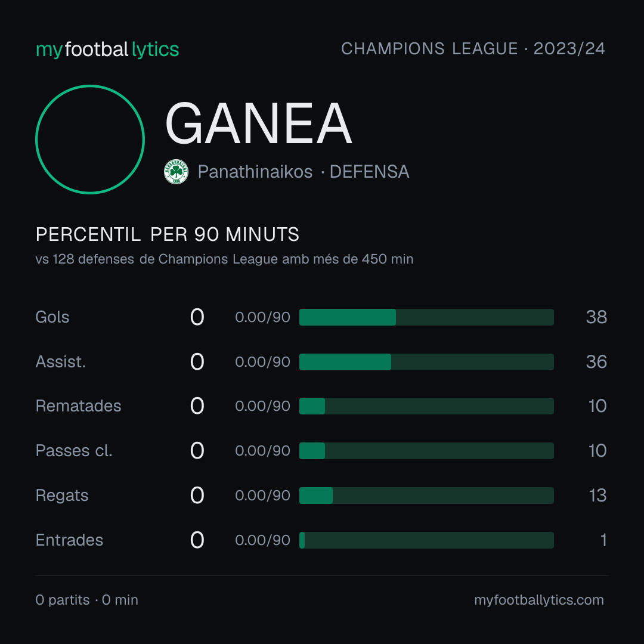
Task: Click the Entrades stat label
Action: 69,540
